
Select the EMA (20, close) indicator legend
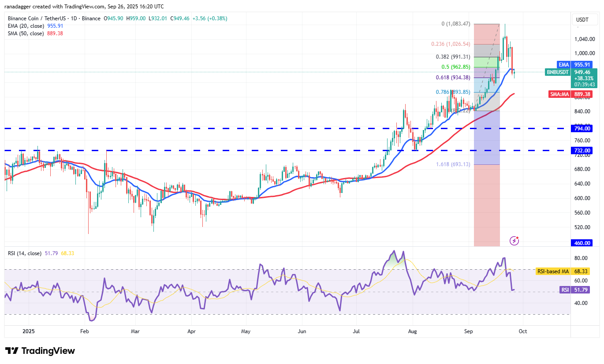[26, 26]
